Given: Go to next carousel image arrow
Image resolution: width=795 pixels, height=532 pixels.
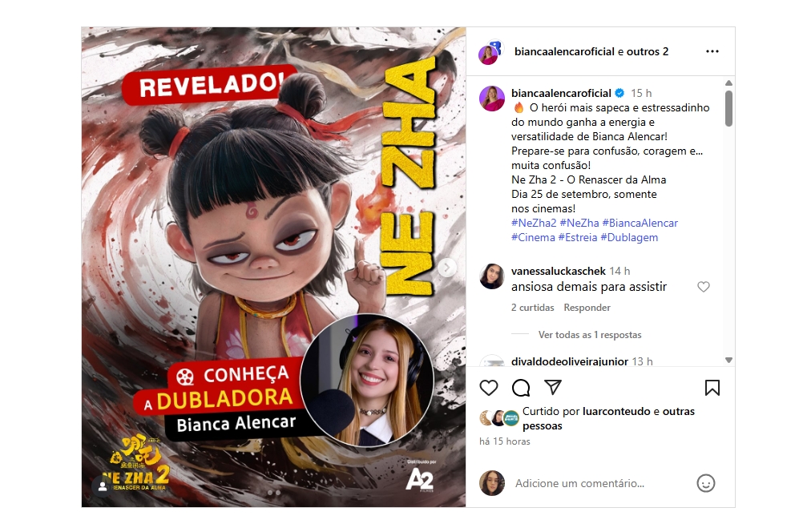Looking at the screenshot, I should click(x=446, y=268).
